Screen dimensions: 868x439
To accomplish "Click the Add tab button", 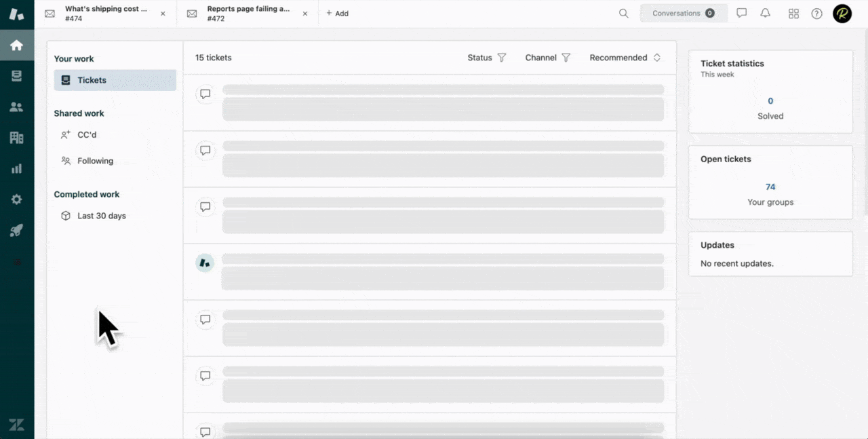I will [337, 14].
